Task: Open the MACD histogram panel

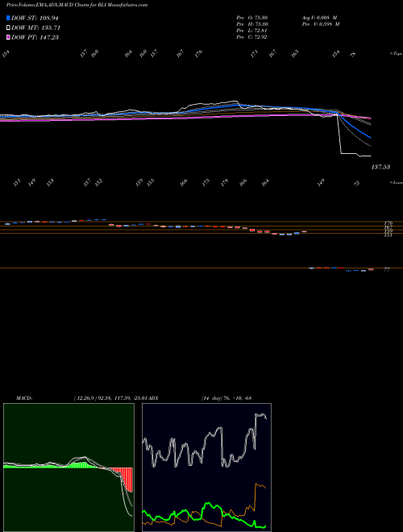Action: pyautogui.click(x=69, y=468)
